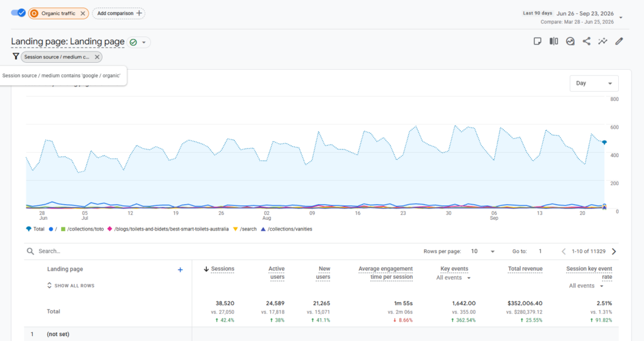Image resolution: width=644 pixels, height=341 pixels.
Task: Open Key events All events dropdown
Action: 453,278
